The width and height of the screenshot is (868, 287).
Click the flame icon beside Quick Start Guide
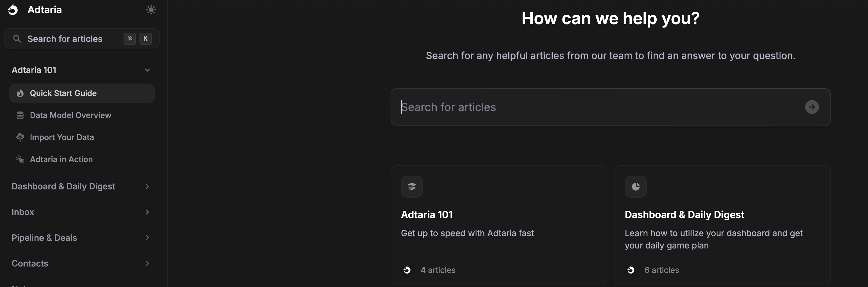(x=20, y=93)
